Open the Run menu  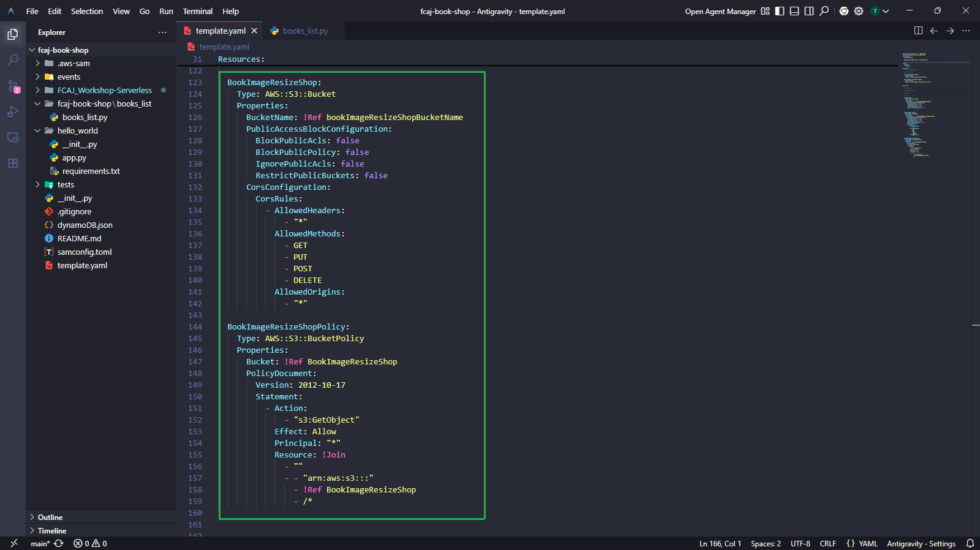click(x=166, y=11)
